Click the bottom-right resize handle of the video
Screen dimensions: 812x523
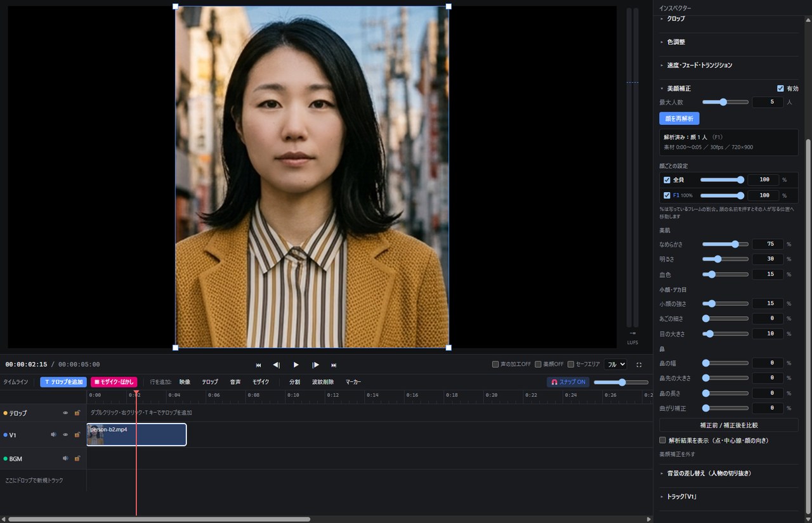click(449, 347)
